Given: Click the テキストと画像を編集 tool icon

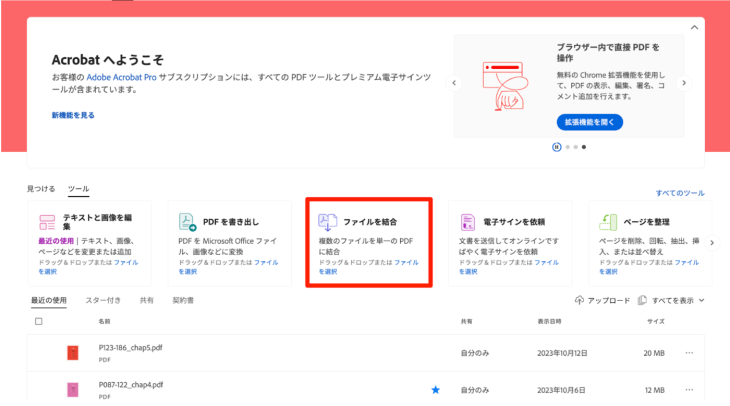Looking at the screenshot, I should click(47, 222).
